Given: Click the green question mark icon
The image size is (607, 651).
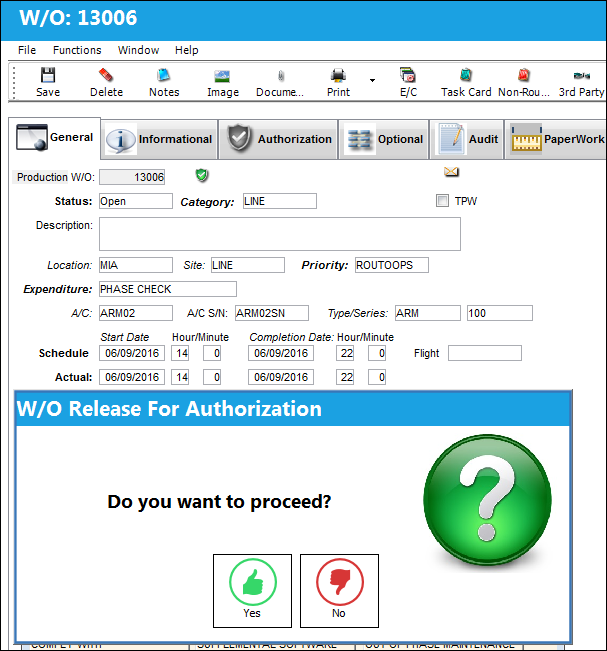Looking at the screenshot, I should coord(487,499).
